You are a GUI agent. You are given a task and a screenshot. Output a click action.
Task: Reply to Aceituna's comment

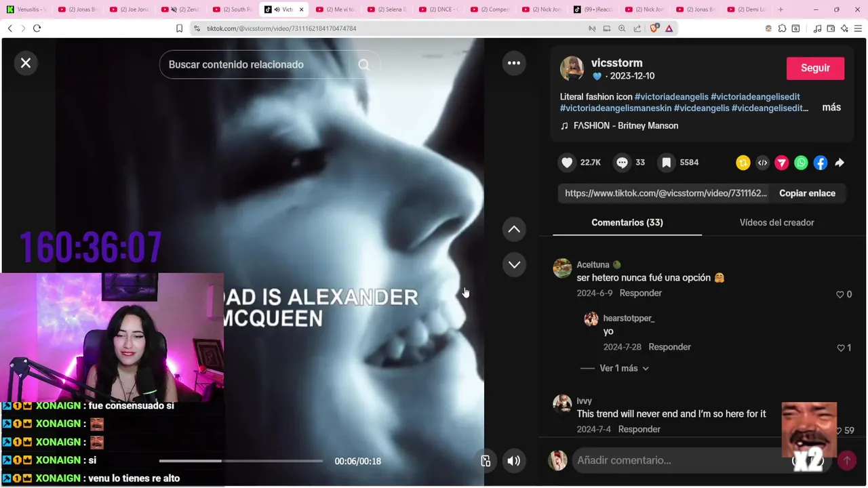tap(640, 293)
